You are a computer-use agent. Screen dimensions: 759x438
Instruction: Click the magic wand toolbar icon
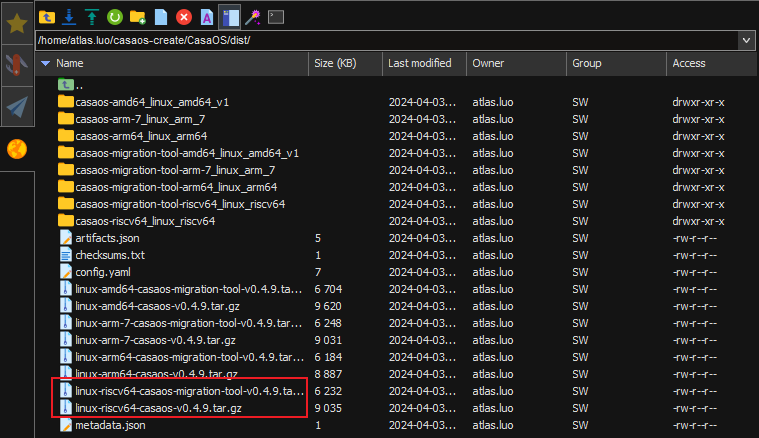point(253,17)
